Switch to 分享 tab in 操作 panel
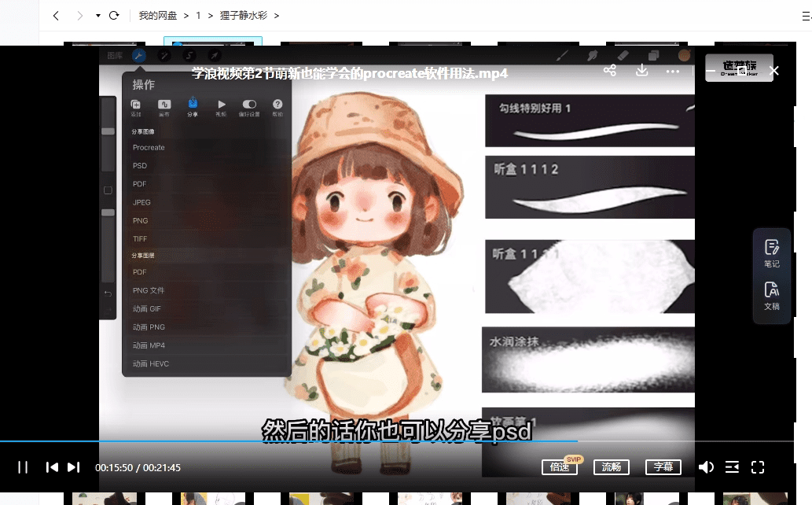The image size is (812, 505). pos(193,107)
